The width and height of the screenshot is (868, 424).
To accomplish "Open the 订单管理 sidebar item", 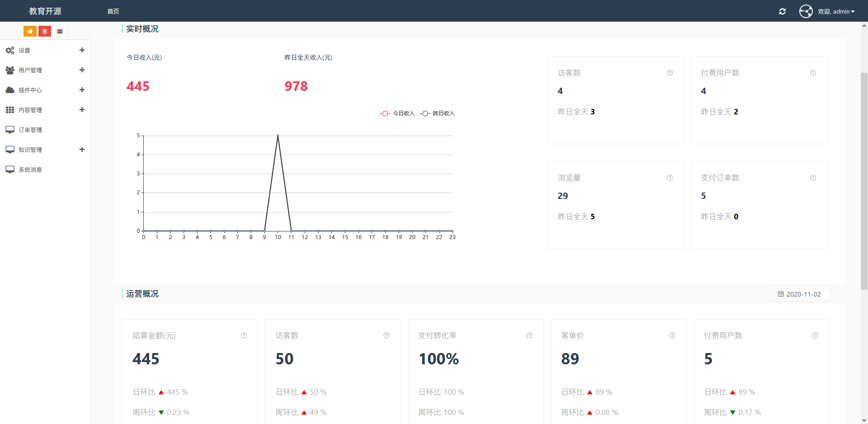I will (45, 130).
